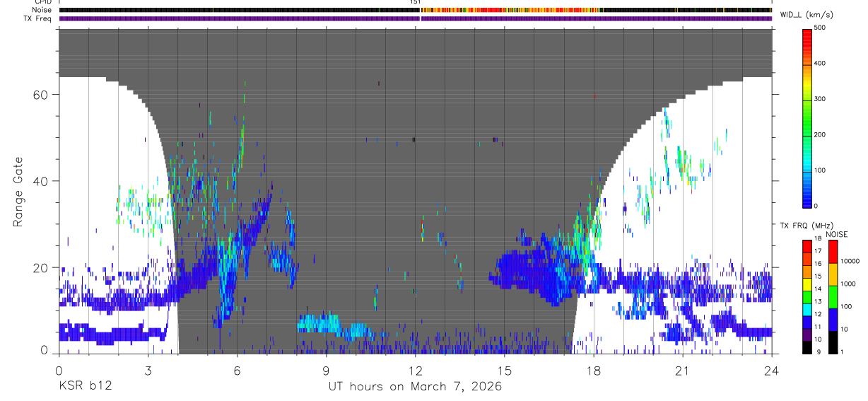The image size is (868, 401).
Task: Click the 9 hour tick on the UT axis
Action: point(326,371)
